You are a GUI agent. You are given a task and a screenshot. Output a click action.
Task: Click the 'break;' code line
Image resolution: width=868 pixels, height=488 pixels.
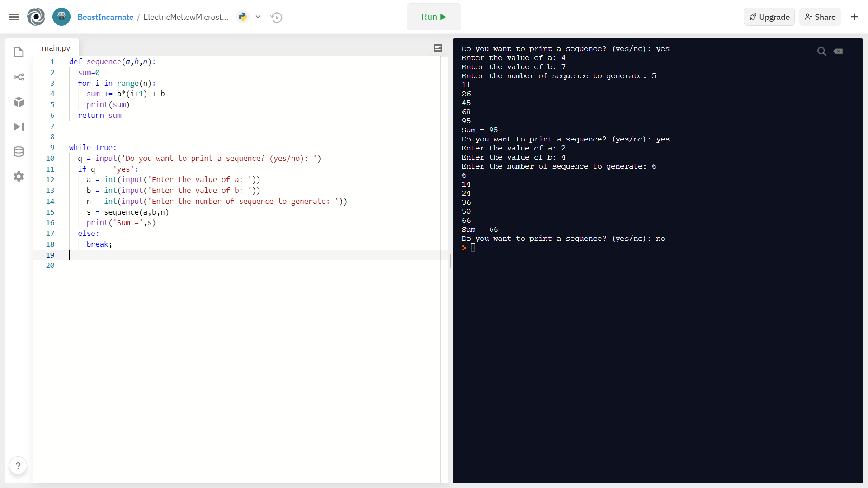click(99, 244)
